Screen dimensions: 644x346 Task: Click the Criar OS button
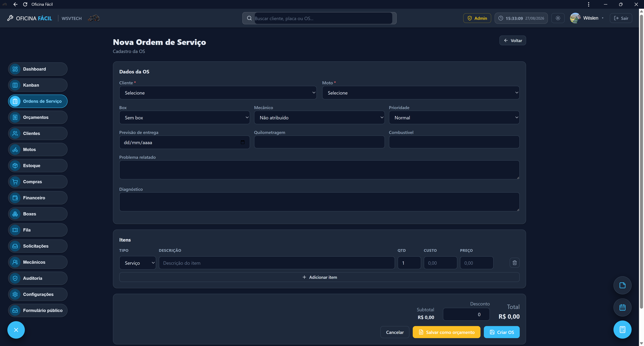coord(501,332)
